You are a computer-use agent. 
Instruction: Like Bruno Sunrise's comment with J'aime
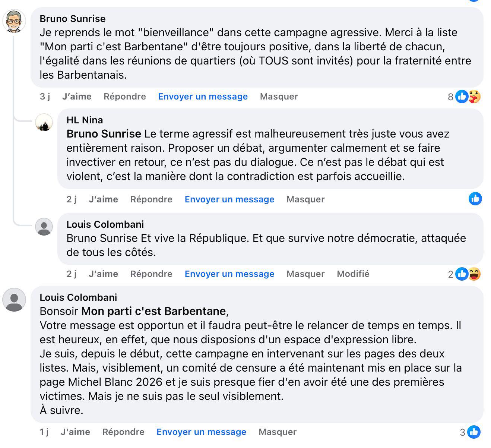click(x=77, y=97)
